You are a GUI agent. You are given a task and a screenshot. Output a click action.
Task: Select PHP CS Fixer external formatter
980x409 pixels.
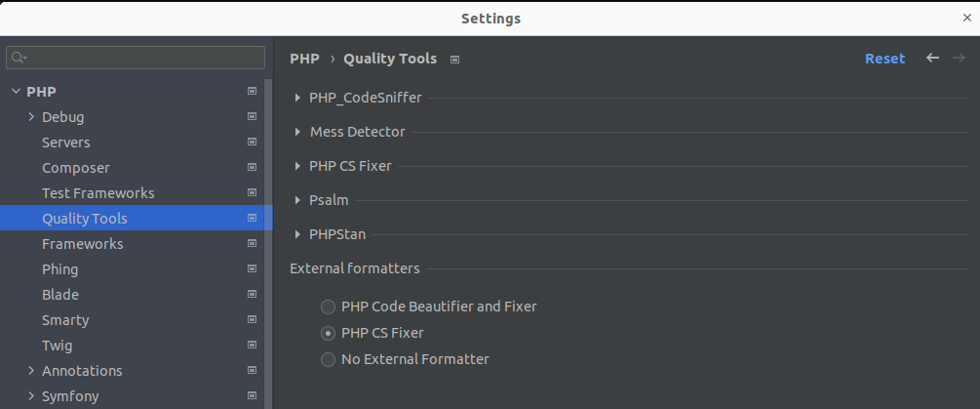pyautogui.click(x=328, y=333)
